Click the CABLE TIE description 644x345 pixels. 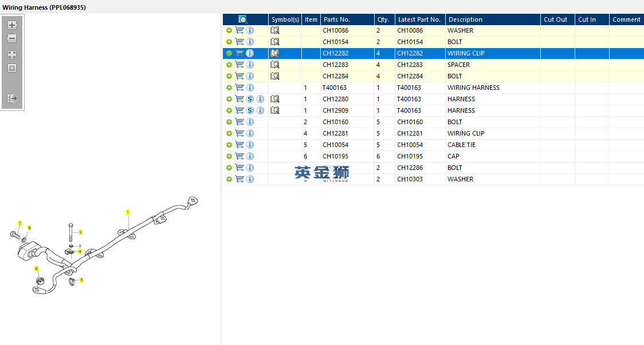coord(462,145)
